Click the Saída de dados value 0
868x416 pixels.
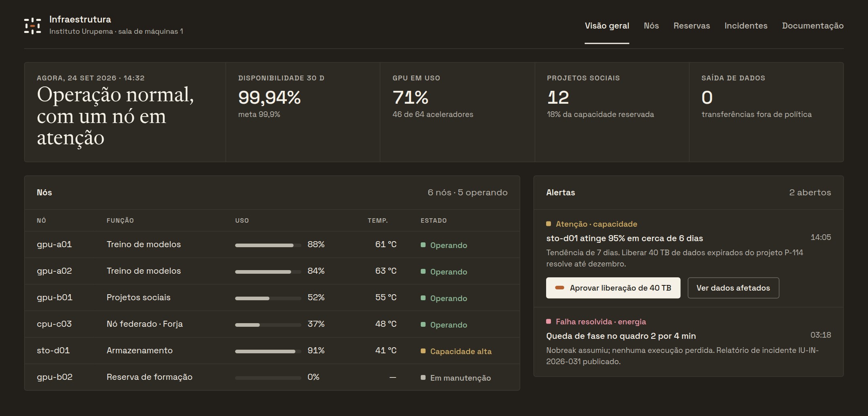pyautogui.click(x=707, y=97)
